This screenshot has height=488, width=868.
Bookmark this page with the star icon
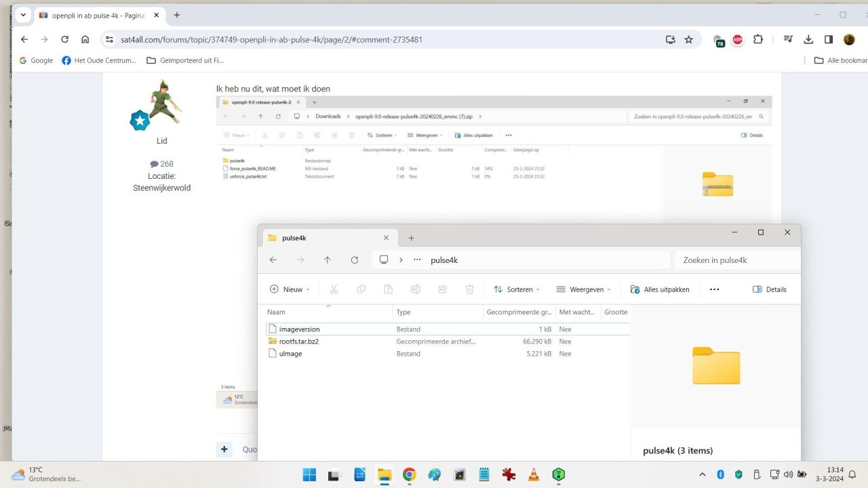point(689,39)
